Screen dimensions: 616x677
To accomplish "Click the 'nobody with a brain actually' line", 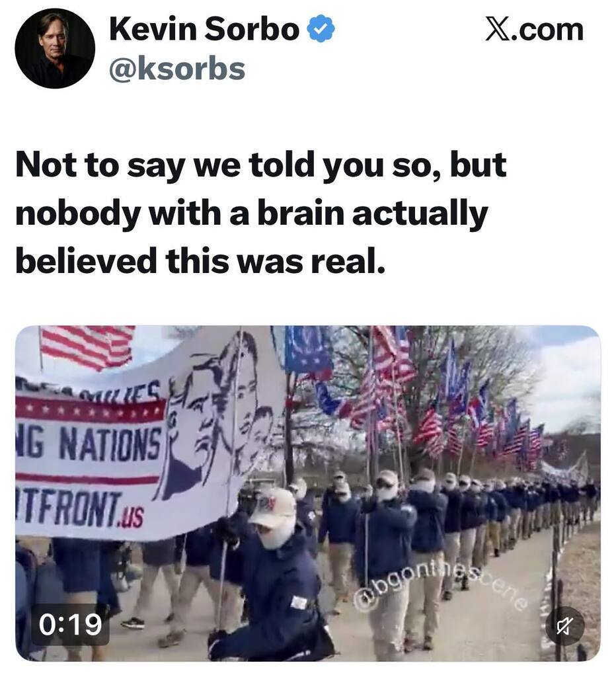I will pyautogui.click(x=252, y=214).
